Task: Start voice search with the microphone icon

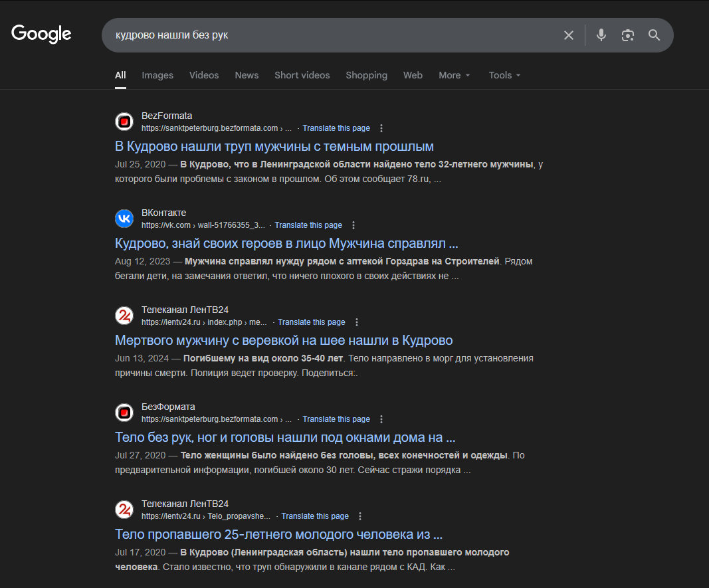Action: 601,35
